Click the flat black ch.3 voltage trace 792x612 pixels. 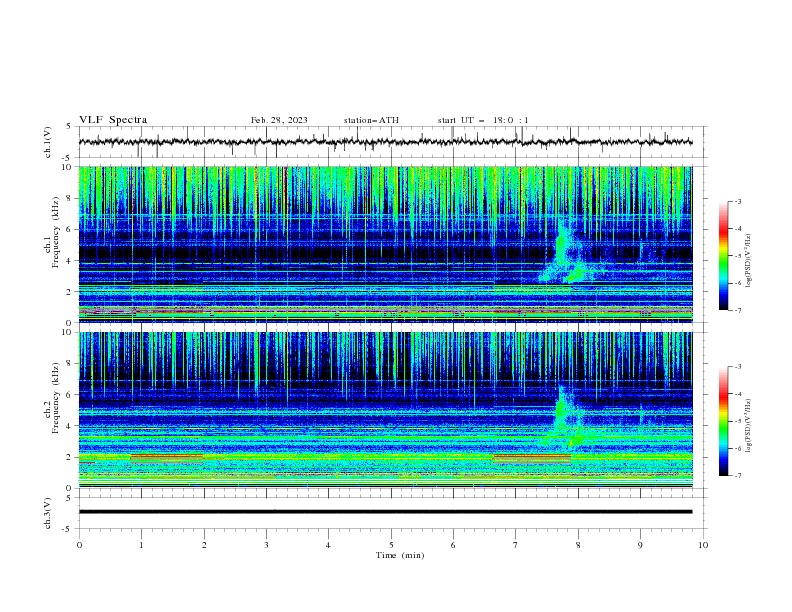pos(385,512)
